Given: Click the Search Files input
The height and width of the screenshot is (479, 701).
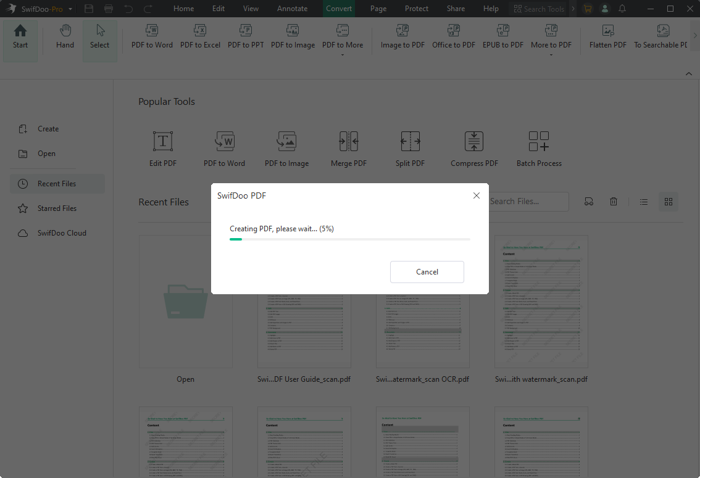Looking at the screenshot, I should click(528, 202).
